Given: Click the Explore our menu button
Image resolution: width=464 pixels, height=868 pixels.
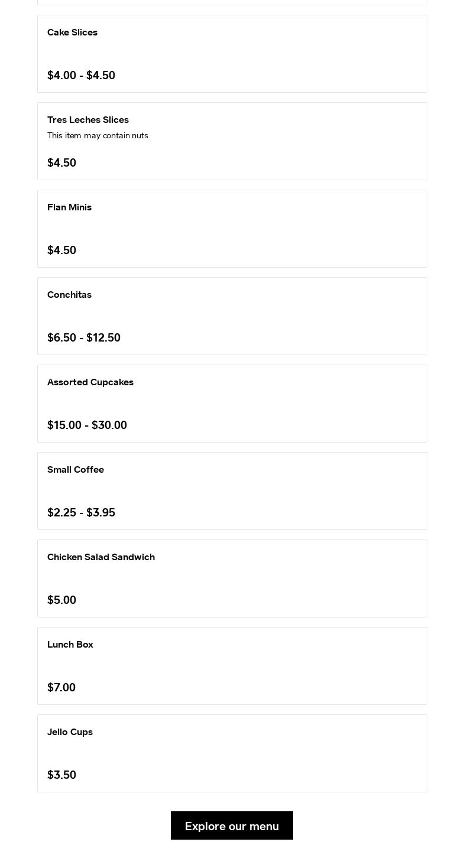Looking at the screenshot, I should pyautogui.click(x=232, y=825).
